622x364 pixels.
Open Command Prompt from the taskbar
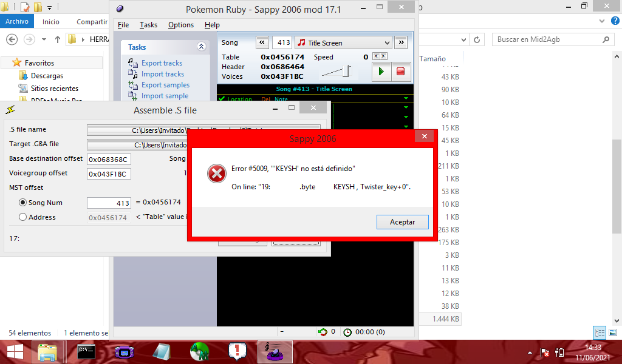[x=86, y=351]
